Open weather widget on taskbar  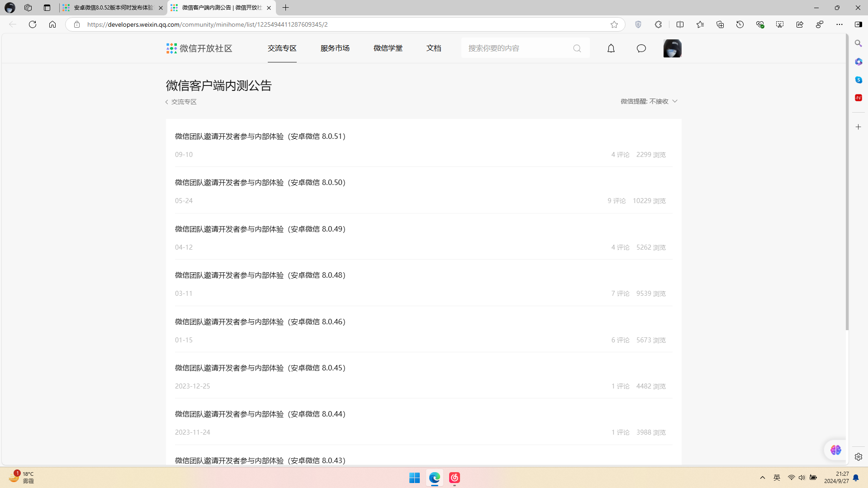pyautogui.click(x=21, y=477)
